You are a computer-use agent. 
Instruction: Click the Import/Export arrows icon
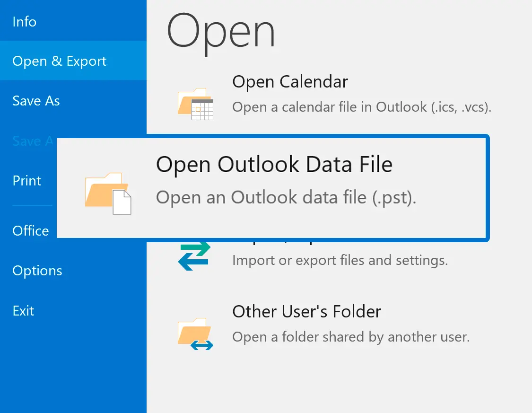click(x=194, y=256)
